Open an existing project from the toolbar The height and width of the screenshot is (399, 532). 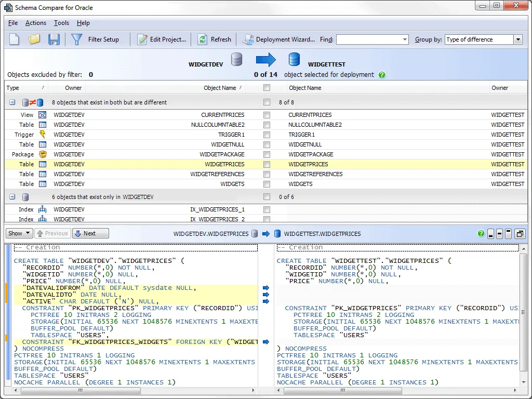(x=34, y=39)
